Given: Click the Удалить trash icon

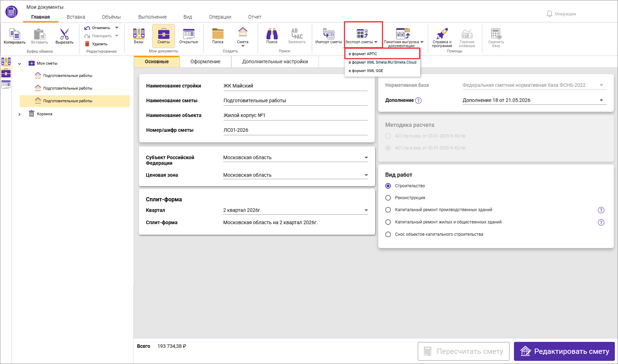Looking at the screenshot, I should click(87, 44).
